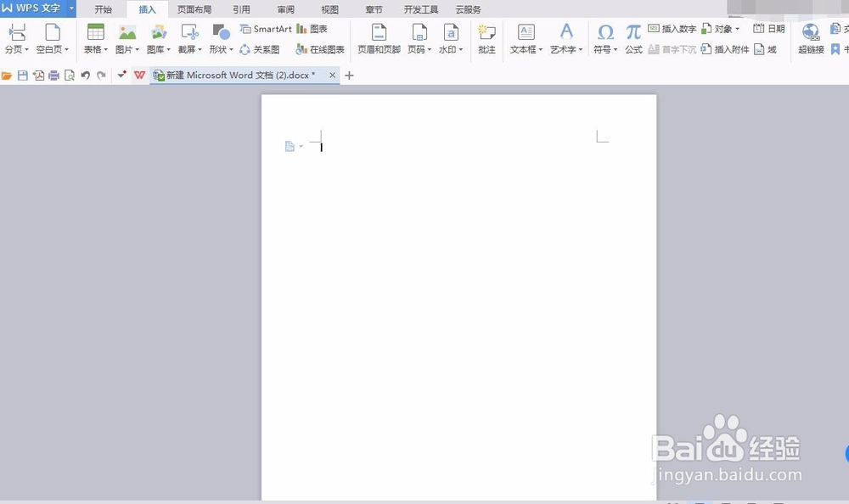Image resolution: width=849 pixels, height=504 pixels.
Task: Click the open folder icon in quick toolbar
Action: pyautogui.click(x=7, y=76)
